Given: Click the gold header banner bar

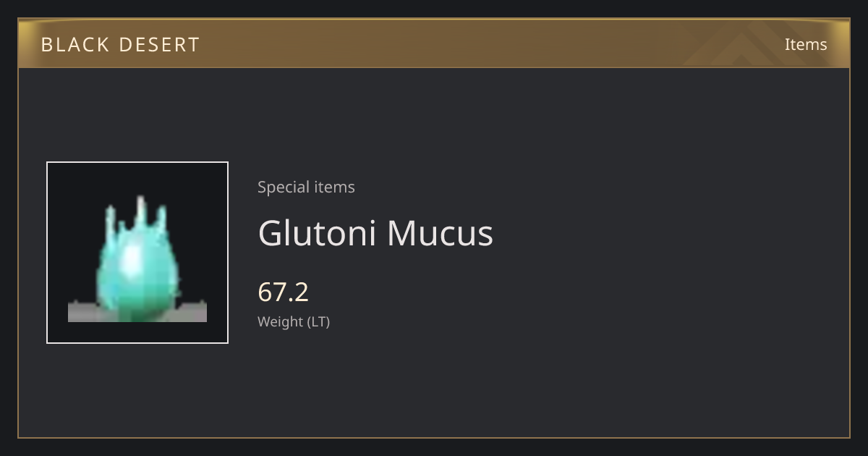Looking at the screenshot, I should (434, 43).
